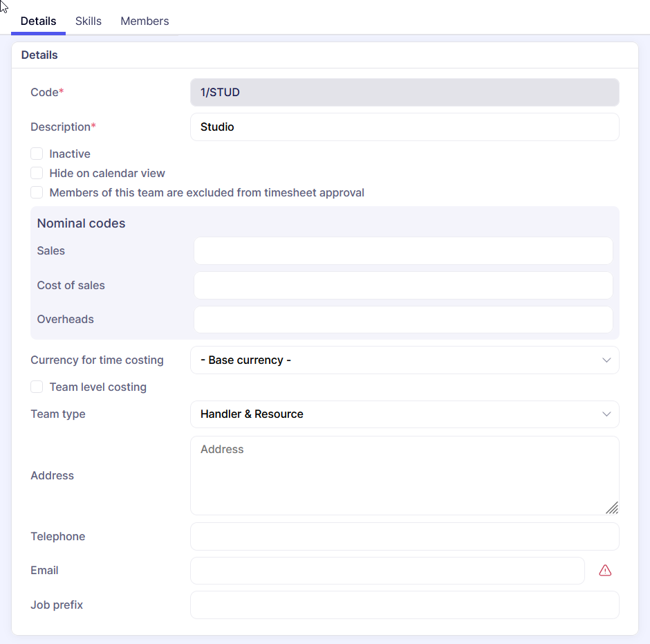Click the email warning triangle icon
Screen dimensions: 650x644
coord(605,571)
